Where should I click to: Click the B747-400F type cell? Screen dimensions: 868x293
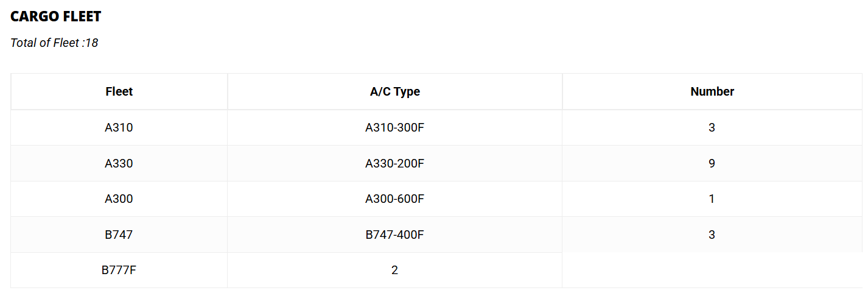(394, 235)
